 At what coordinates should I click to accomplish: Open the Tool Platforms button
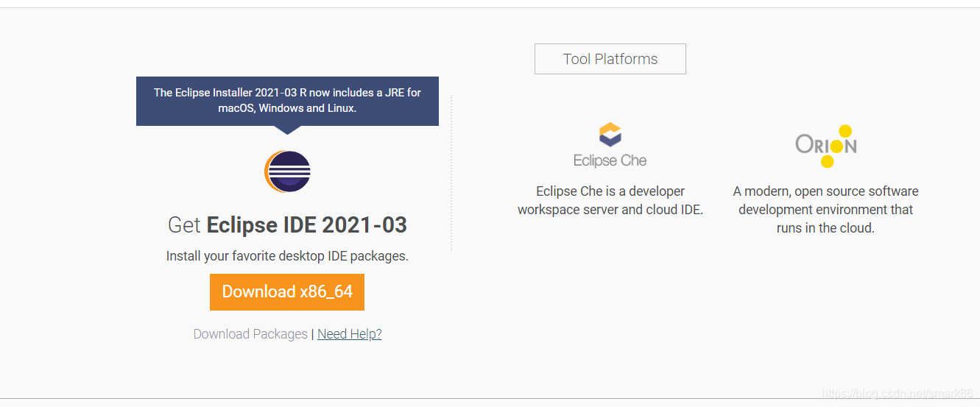(610, 59)
